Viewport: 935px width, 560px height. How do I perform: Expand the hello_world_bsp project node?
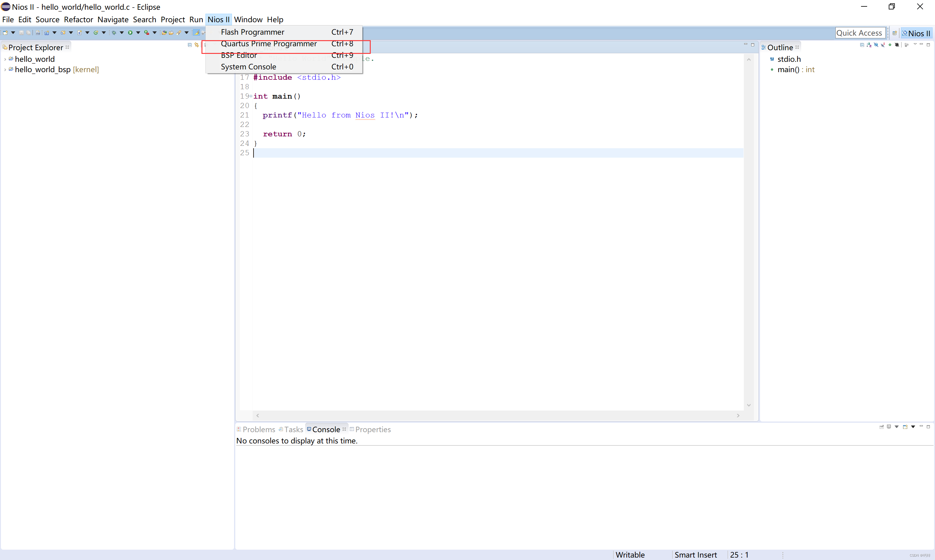tap(5, 70)
